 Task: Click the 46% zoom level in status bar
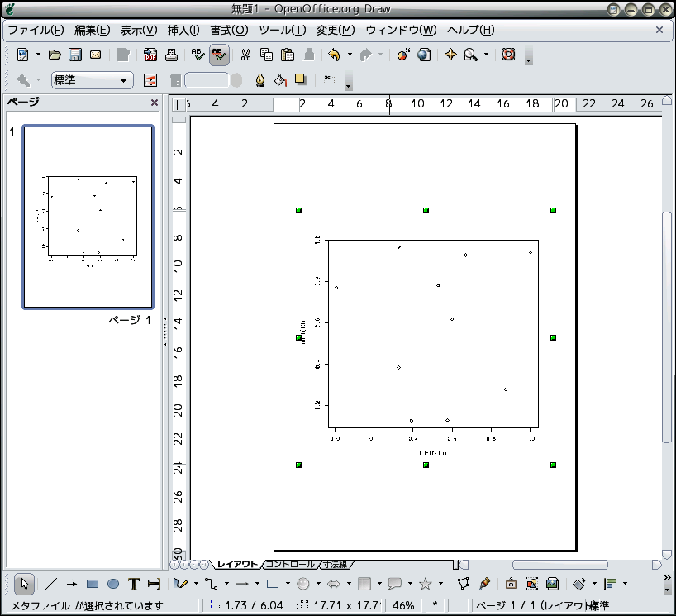[403, 606]
